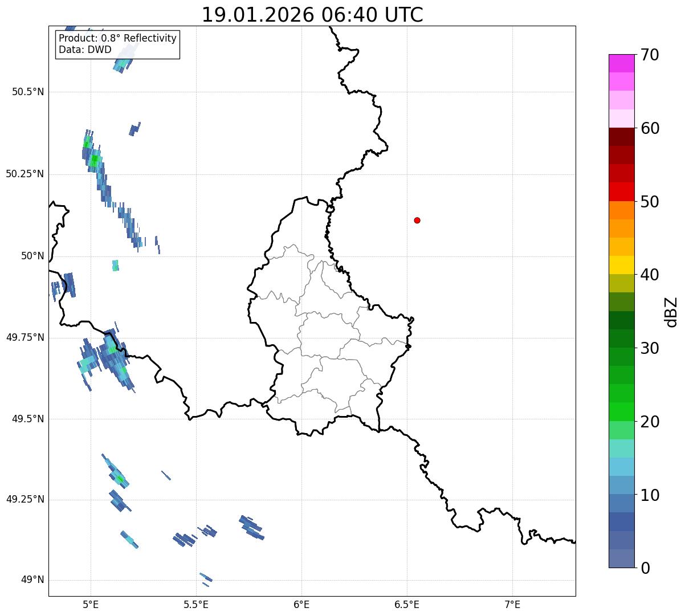Click the colorbar 0 tick label
685x616 pixels.
[645, 568]
